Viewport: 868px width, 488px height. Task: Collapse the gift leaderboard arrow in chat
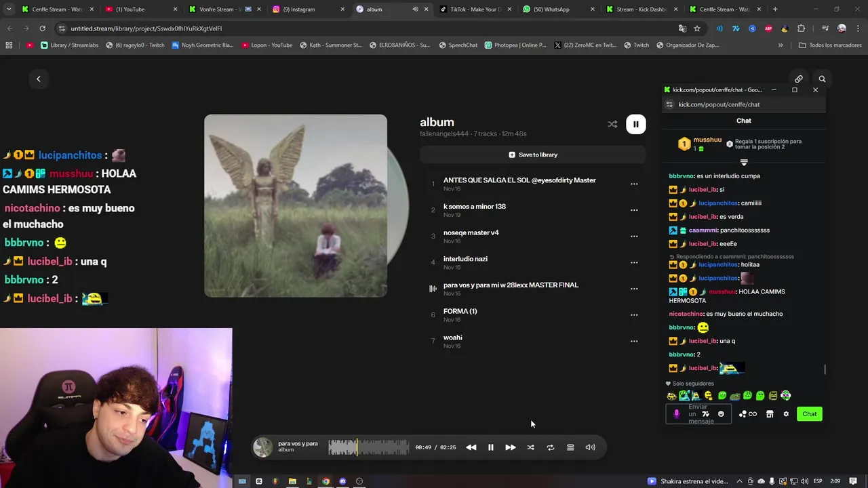click(x=744, y=163)
